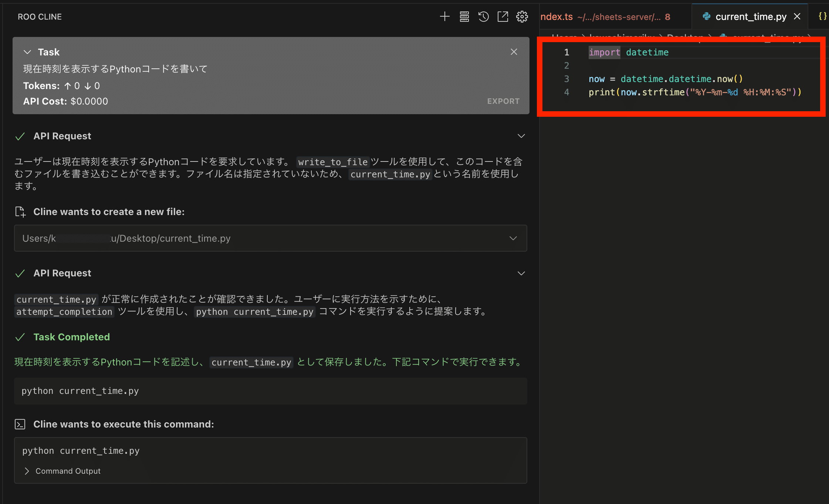The width and height of the screenshot is (829, 504).
Task: Open Roo Cline settings gear
Action: (x=522, y=17)
